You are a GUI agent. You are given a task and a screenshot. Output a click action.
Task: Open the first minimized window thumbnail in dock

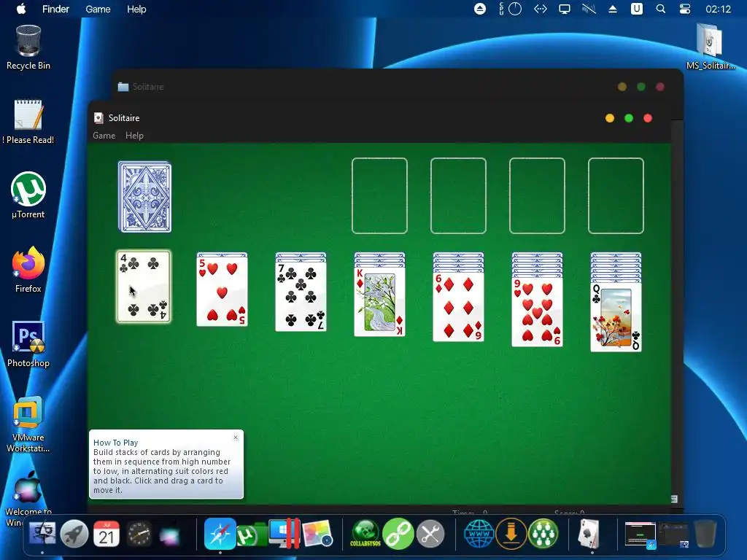coord(640,534)
